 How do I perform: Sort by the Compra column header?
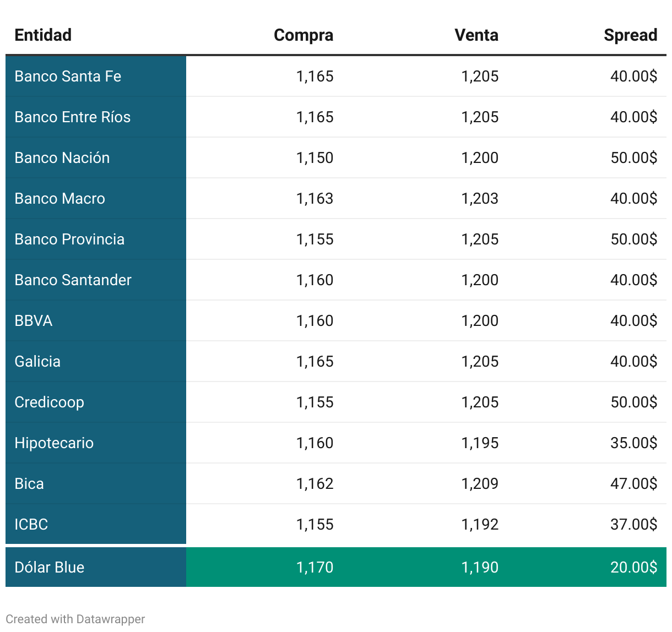pyautogui.click(x=303, y=35)
